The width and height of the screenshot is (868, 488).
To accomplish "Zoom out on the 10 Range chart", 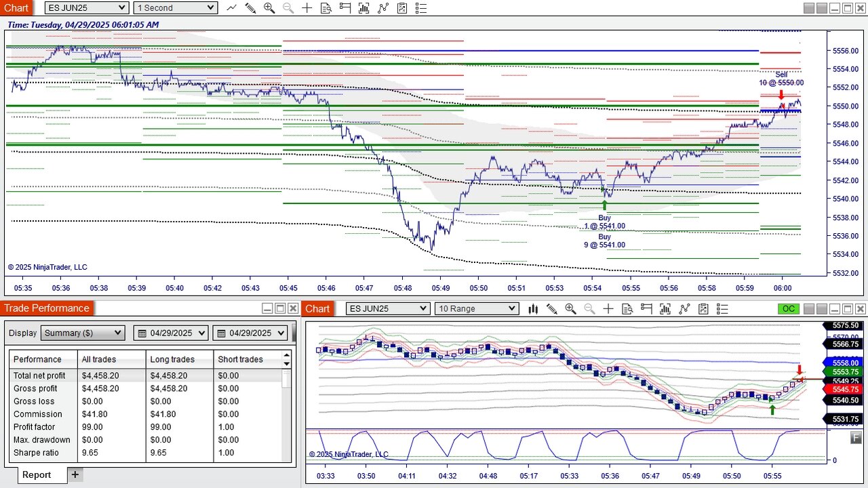I will 589,309.
